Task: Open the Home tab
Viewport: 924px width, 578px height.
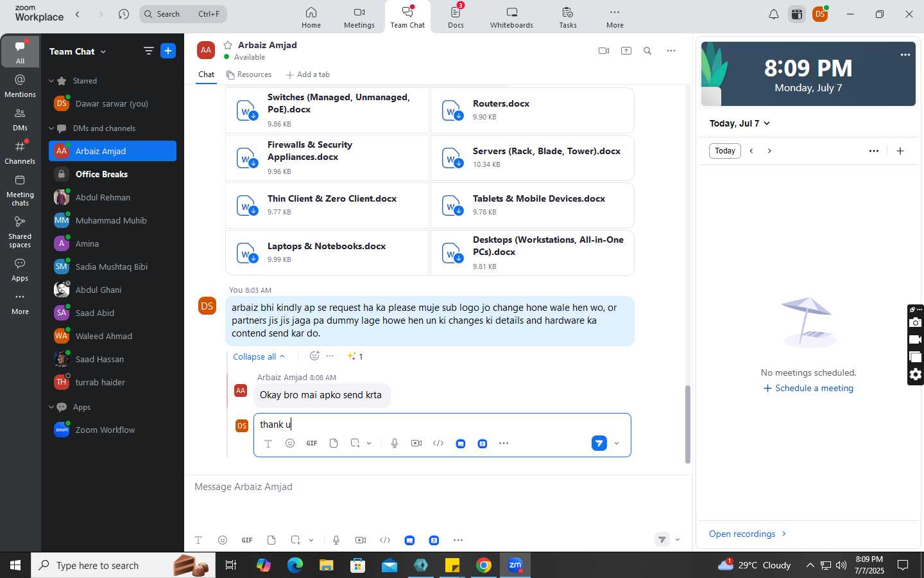Action: 311,17
